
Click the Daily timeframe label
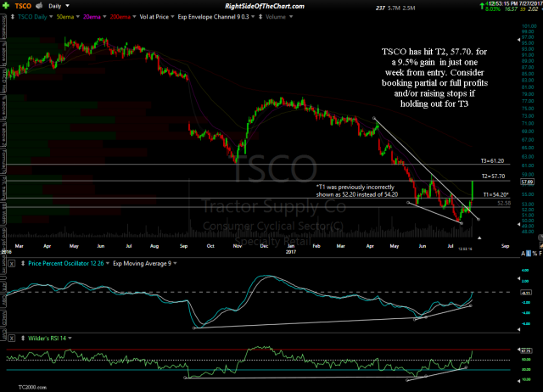click(x=54, y=6)
